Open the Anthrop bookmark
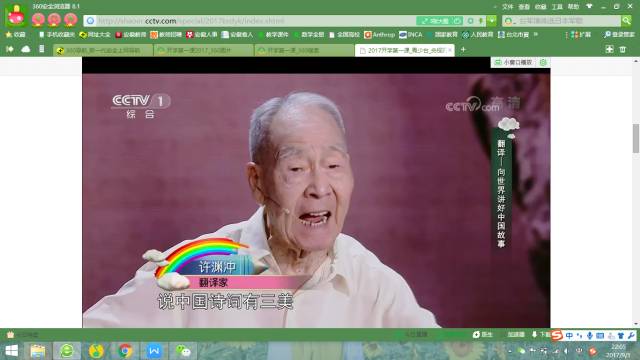 [x=380, y=35]
